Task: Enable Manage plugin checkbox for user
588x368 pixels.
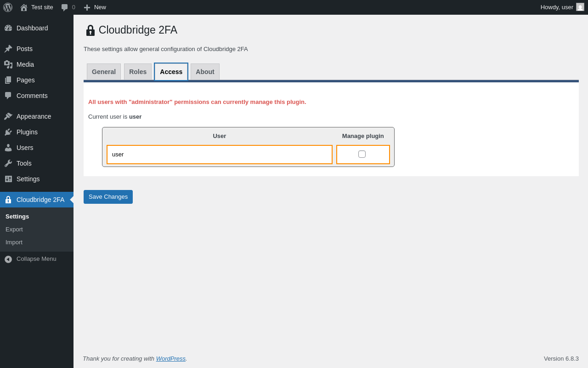Action: point(362,154)
